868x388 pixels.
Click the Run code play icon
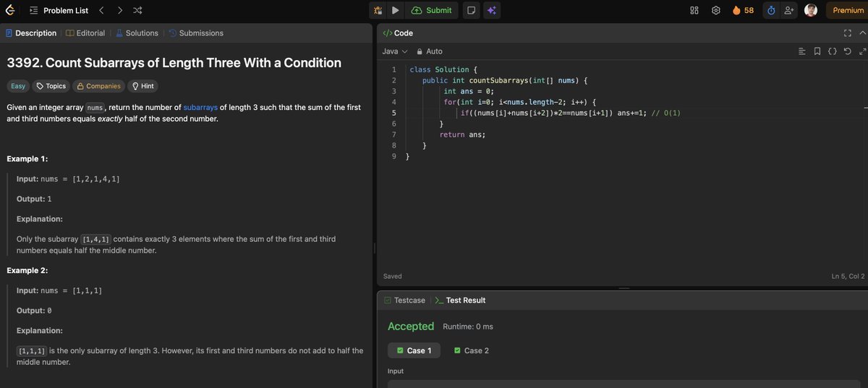point(395,10)
